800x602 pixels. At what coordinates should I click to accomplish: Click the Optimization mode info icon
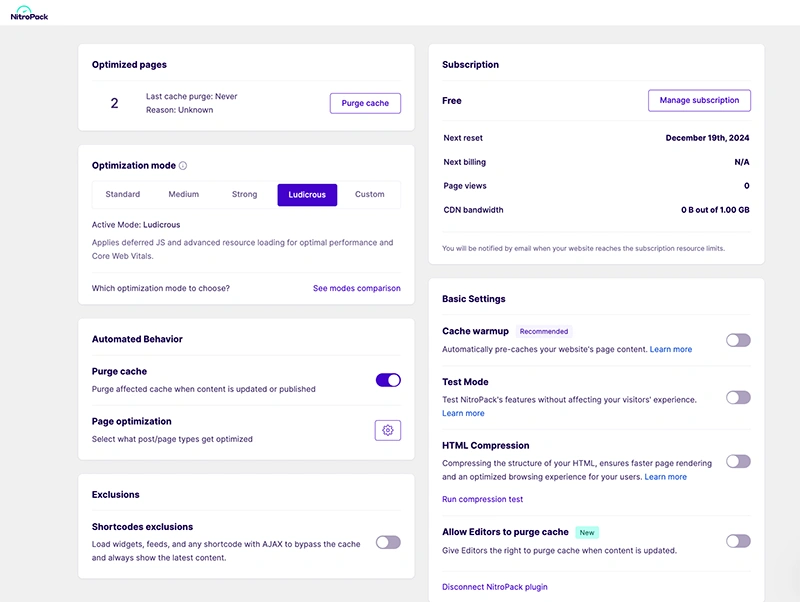click(183, 166)
